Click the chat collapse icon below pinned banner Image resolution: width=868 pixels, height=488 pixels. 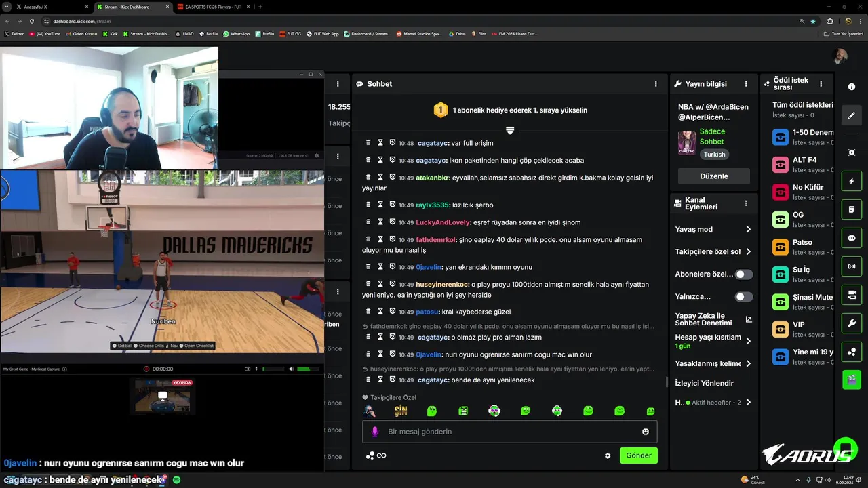(510, 130)
